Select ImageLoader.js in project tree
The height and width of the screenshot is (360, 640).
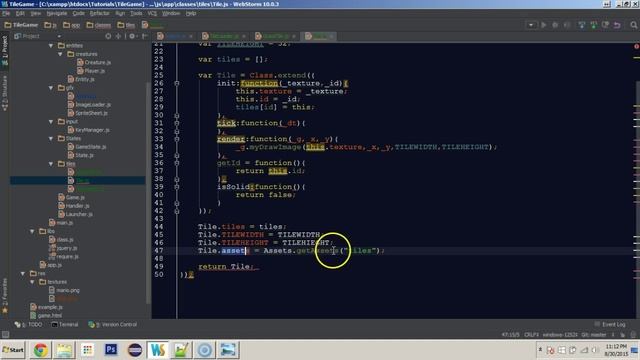coord(89,104)
